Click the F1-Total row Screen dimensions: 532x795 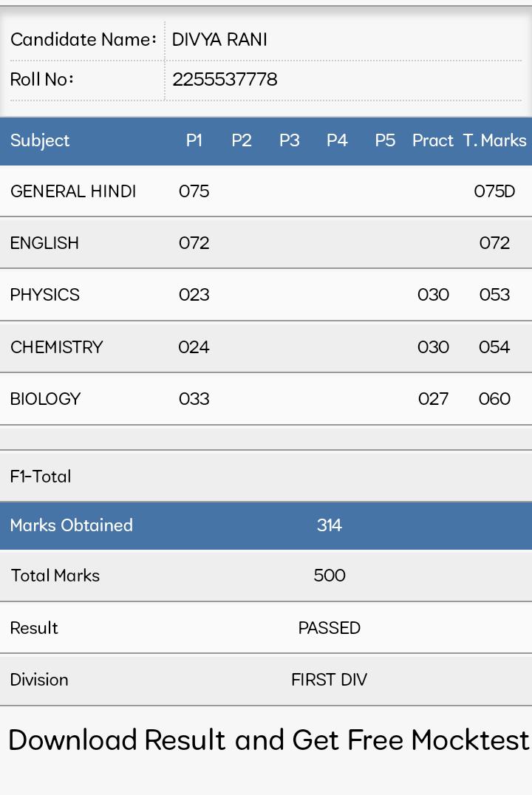pyautogui.click(x=266, y=476)
